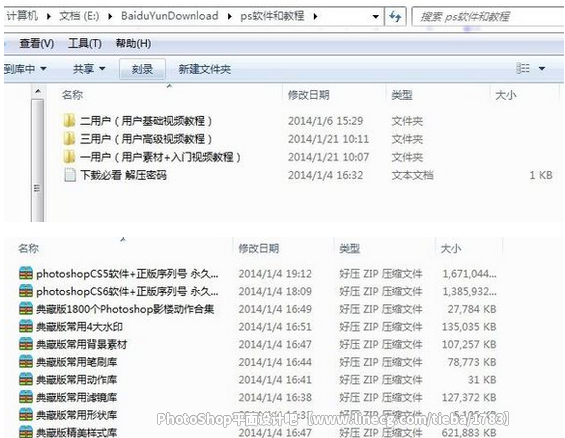Open the address bar history dropdown

[x=375, y=17]
